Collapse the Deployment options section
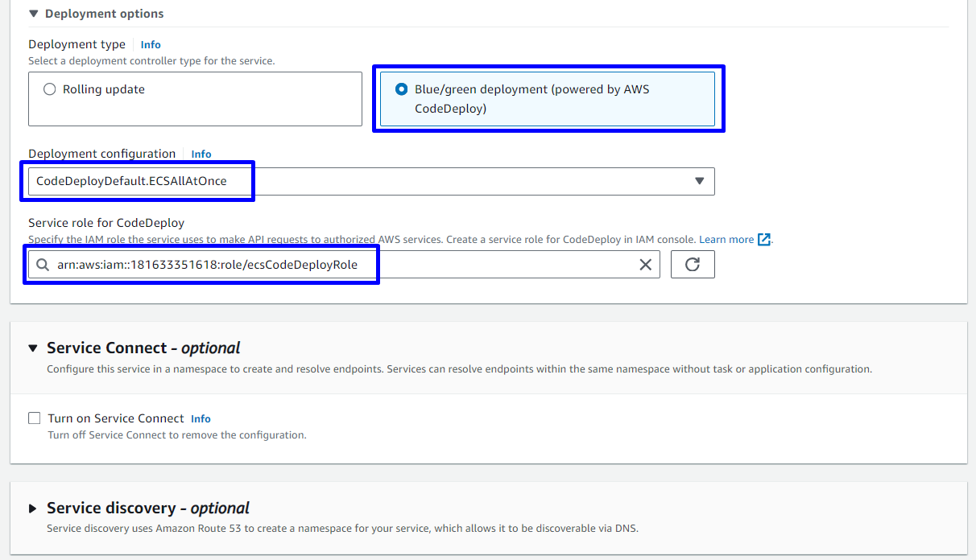Viewport: 976px width, 560px height. (x=33, y=14)
